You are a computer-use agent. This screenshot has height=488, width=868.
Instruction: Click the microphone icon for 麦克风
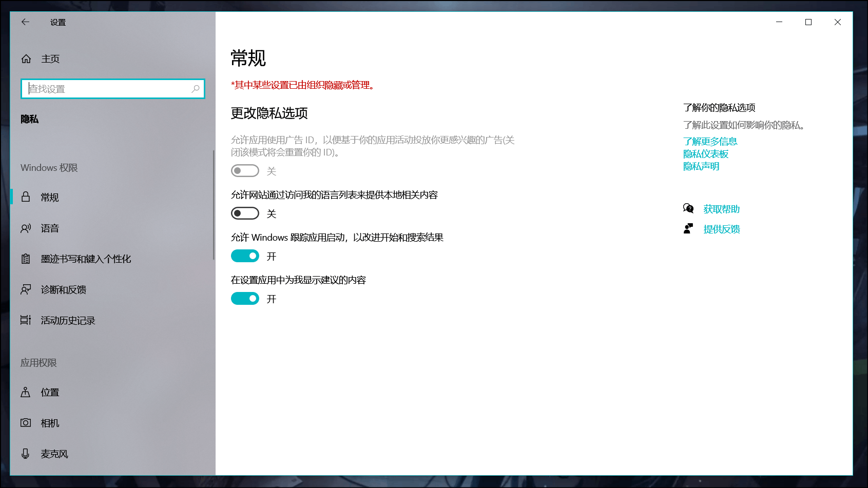25,454
